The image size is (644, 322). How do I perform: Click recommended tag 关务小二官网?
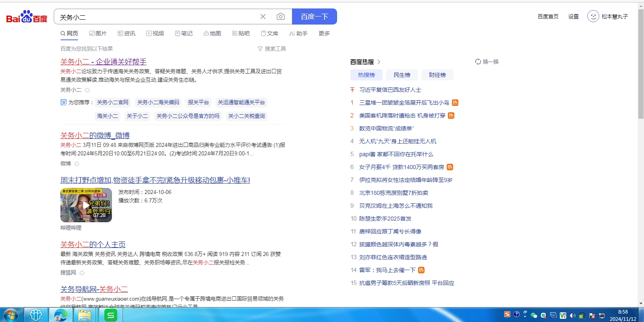pyautogui.click(x=113, y=102)
